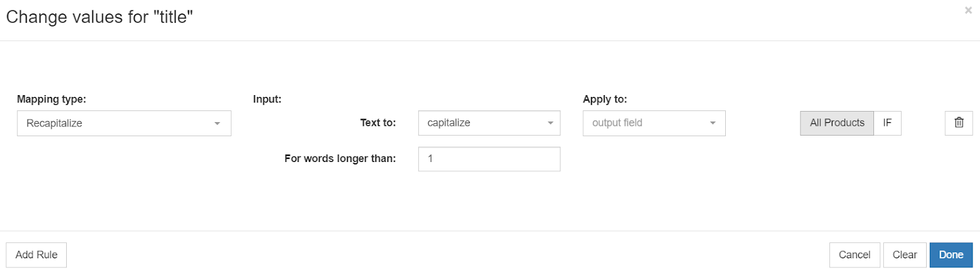Open the Mapping type dropdown
980x273 pixels.
coord(124,123)
